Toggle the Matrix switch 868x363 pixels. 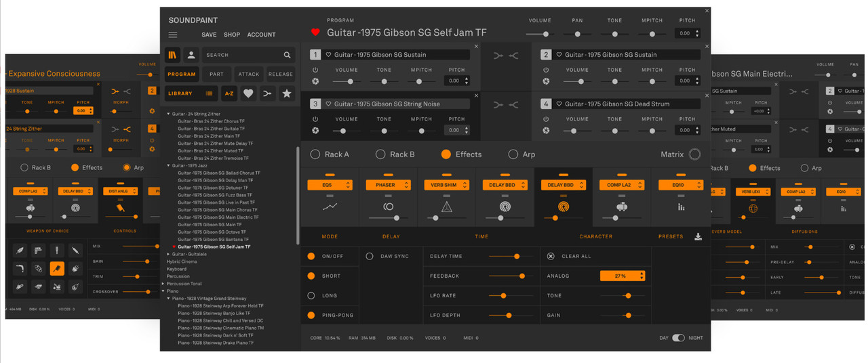pos(694,154)
